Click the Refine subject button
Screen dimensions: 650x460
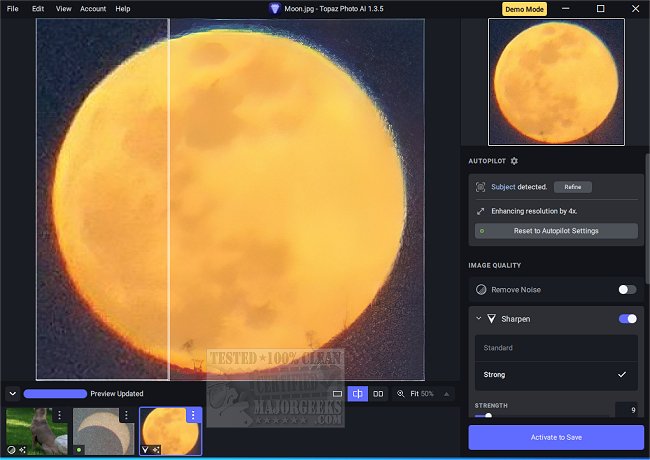pos(572,187)
